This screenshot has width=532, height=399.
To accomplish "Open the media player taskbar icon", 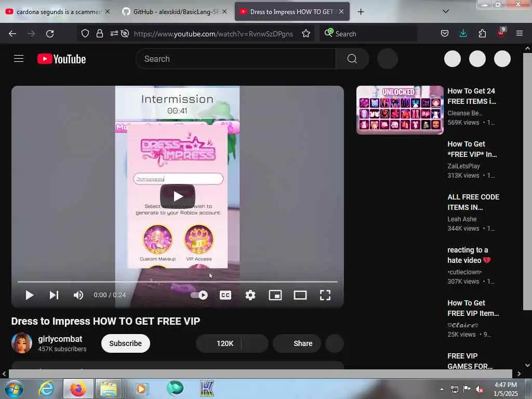I will click(x=141, y=389).
